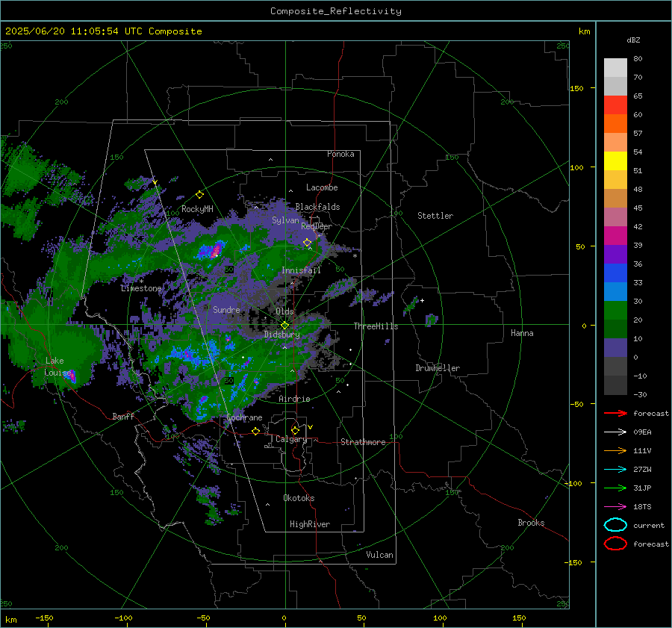The width and height of the screenshot is (672, 628).
Task: Click the Okotoks label
Action: pos(299,498)
